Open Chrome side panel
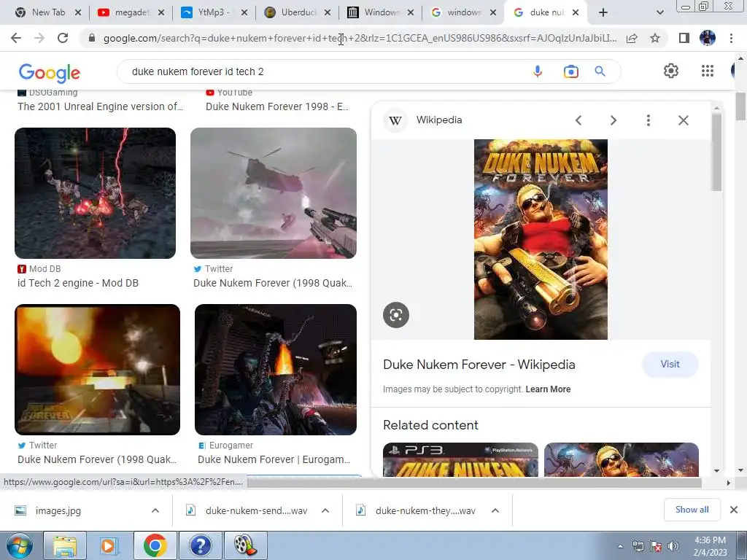The image size is (747, 560). (x=684, y=38)
